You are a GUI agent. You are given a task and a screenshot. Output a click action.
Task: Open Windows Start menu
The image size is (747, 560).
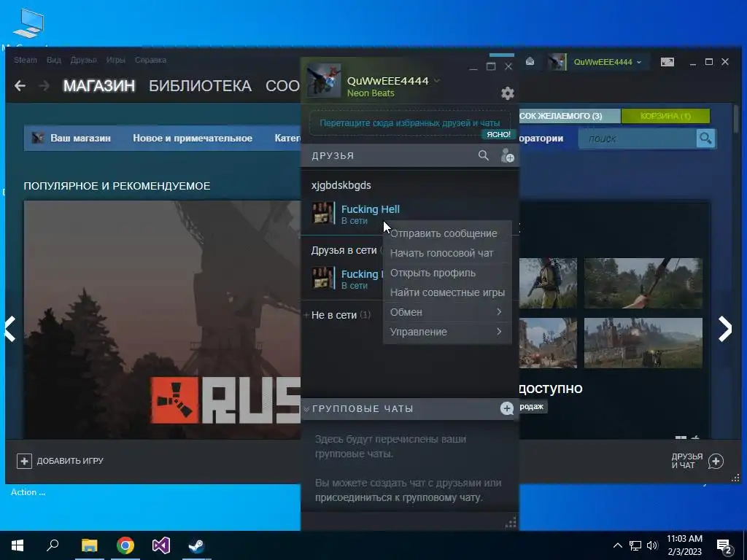18,545
